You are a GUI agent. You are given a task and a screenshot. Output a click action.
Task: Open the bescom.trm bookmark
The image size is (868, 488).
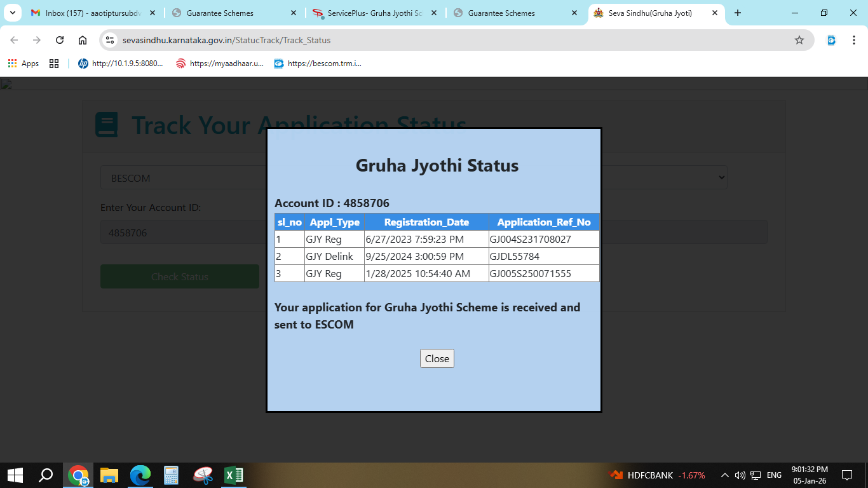318,64
